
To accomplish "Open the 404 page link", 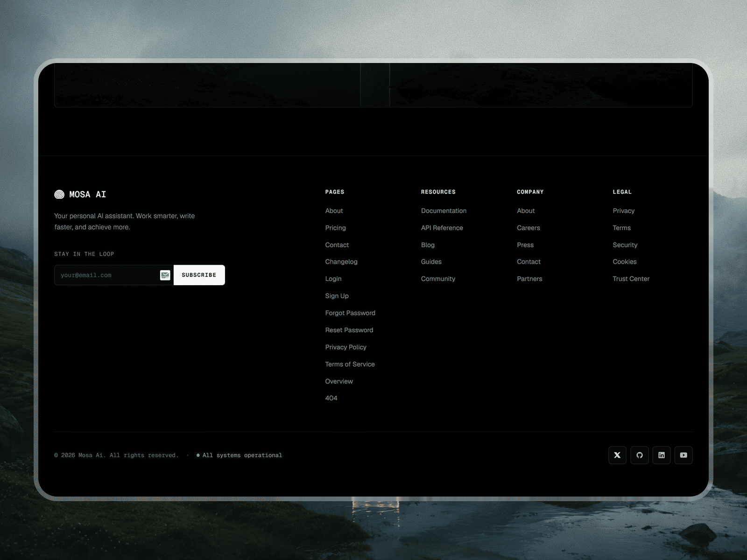I will [331, 398].
